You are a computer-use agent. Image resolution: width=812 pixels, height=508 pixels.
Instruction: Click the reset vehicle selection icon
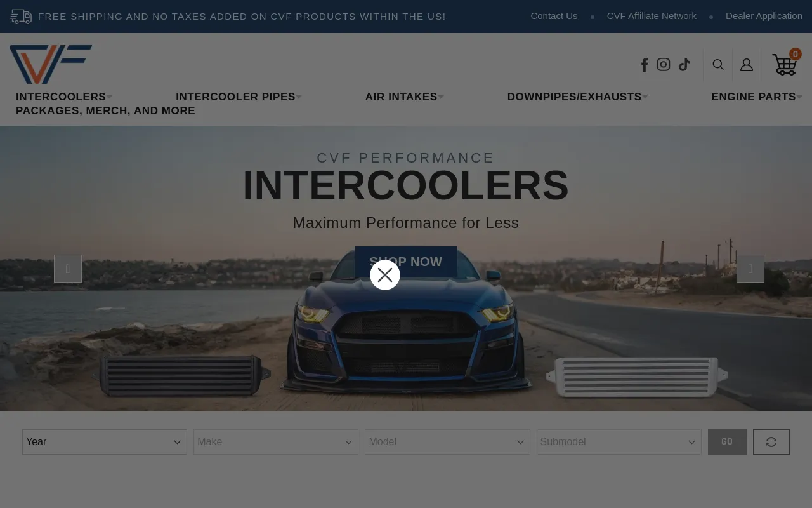[x=771, y=441]
